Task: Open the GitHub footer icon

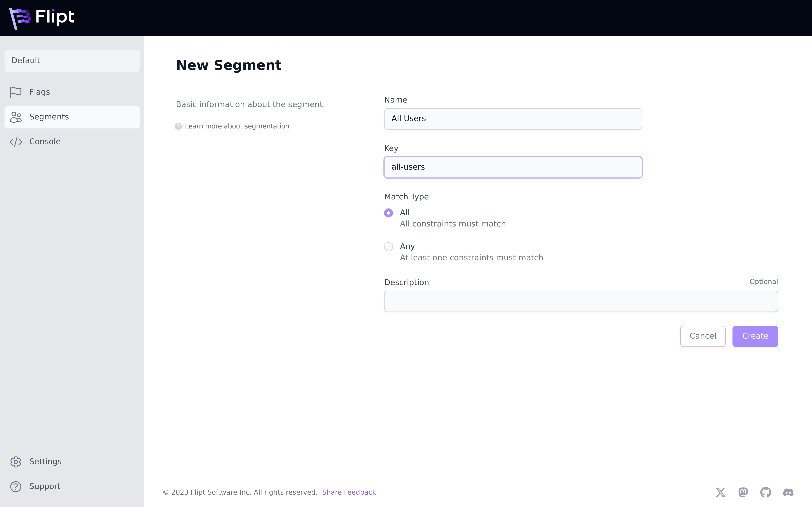Action: click(765, 492)
